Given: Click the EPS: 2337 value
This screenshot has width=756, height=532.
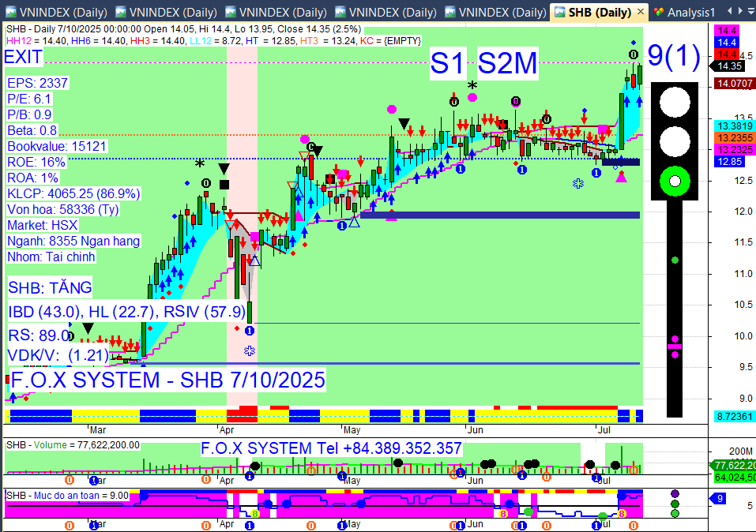Looking at the screenshot, I should (x=38, y=83).
